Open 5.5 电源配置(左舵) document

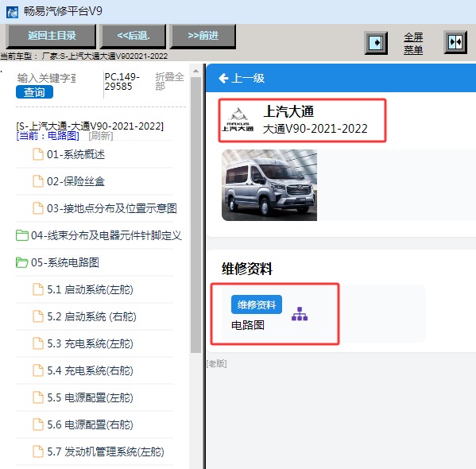(90, 397)
